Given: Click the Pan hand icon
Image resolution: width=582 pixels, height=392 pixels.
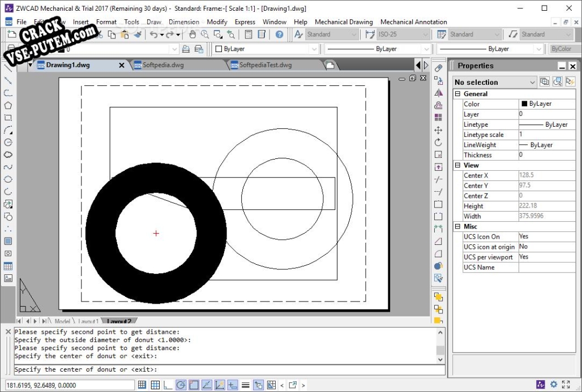Looking at the screenshot, I should click(x=192, y=35).
